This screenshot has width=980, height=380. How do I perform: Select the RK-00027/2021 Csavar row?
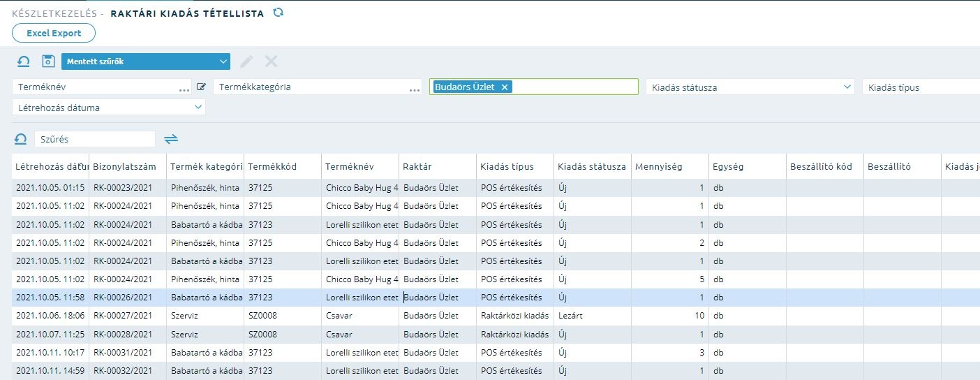490,316
